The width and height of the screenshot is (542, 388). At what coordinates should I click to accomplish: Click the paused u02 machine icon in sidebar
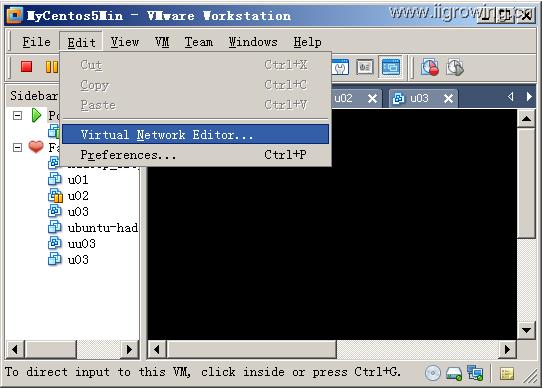pos(55,195)
